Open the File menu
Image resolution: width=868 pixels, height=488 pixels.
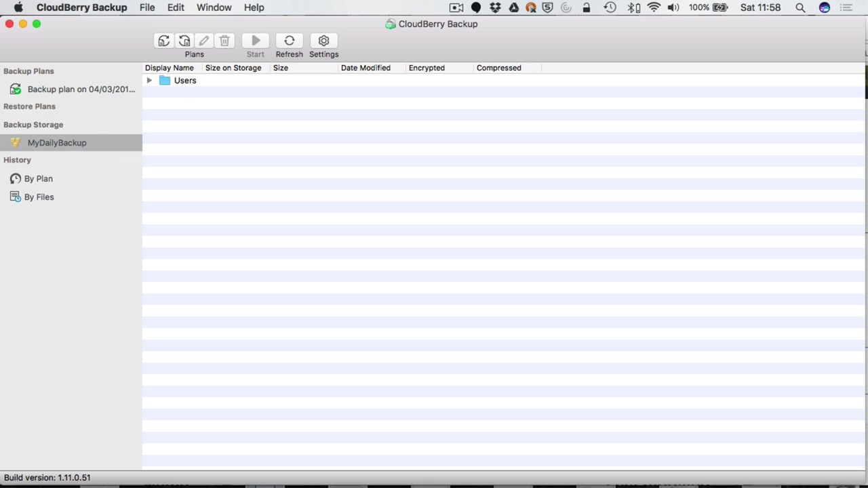point(147,7)
